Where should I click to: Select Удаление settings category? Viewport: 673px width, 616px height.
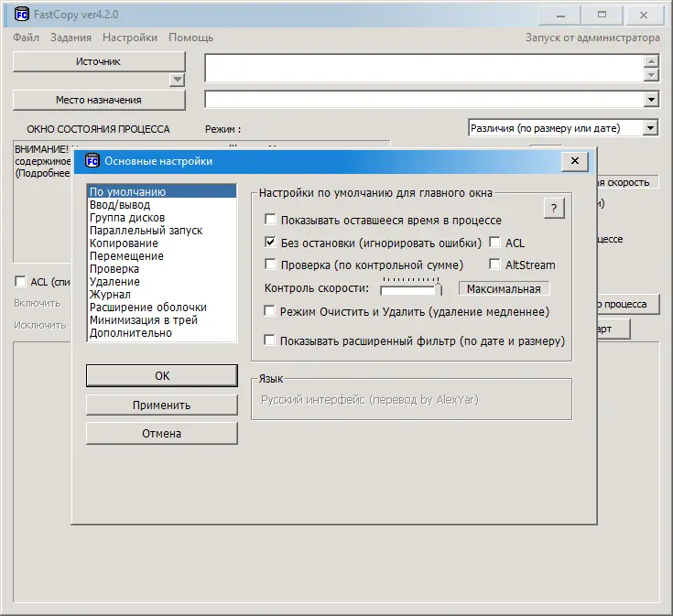[x=161, y=282]
